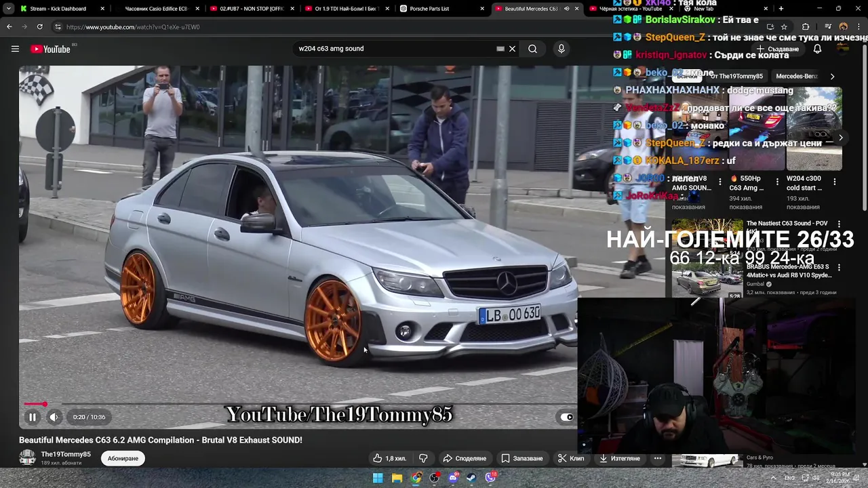The height and width of the screenshot is (488, 868).
Task: Open the 550Hp C63 Amg thumbnail
Action: point(757,129)
